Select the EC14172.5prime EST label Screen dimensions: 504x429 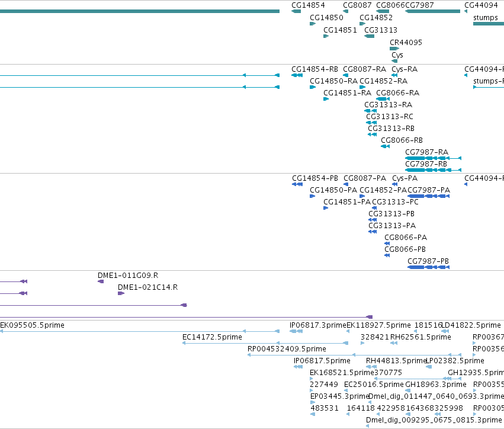pyautogui.click(x=212, y=337)
